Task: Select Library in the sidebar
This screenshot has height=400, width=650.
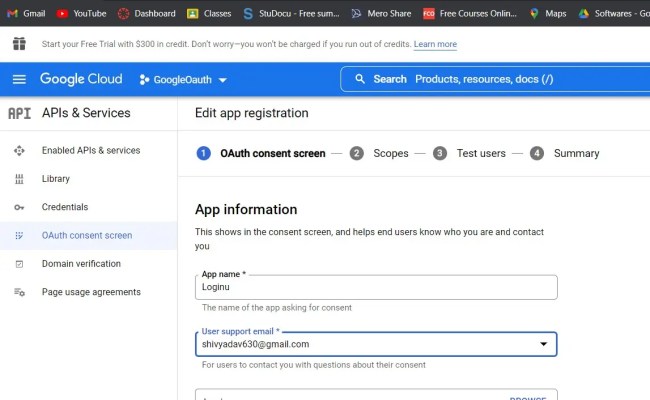Action: click(x=88, y=179)
